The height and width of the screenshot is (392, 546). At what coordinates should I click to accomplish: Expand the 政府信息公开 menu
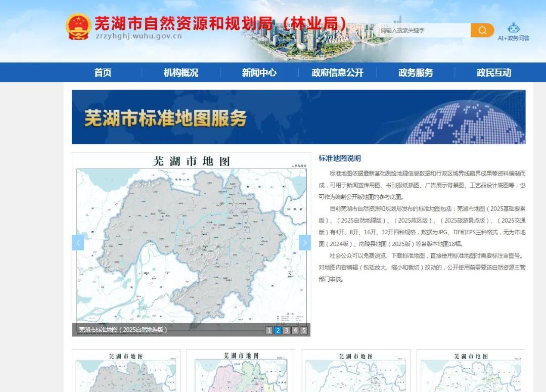pyautogui.click(x=336, y=72)
